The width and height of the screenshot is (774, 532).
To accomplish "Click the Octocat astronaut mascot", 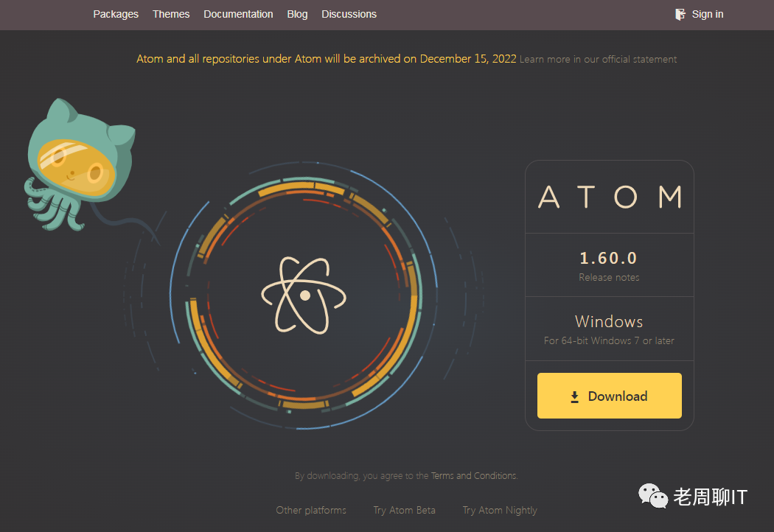I will point(80,164).
